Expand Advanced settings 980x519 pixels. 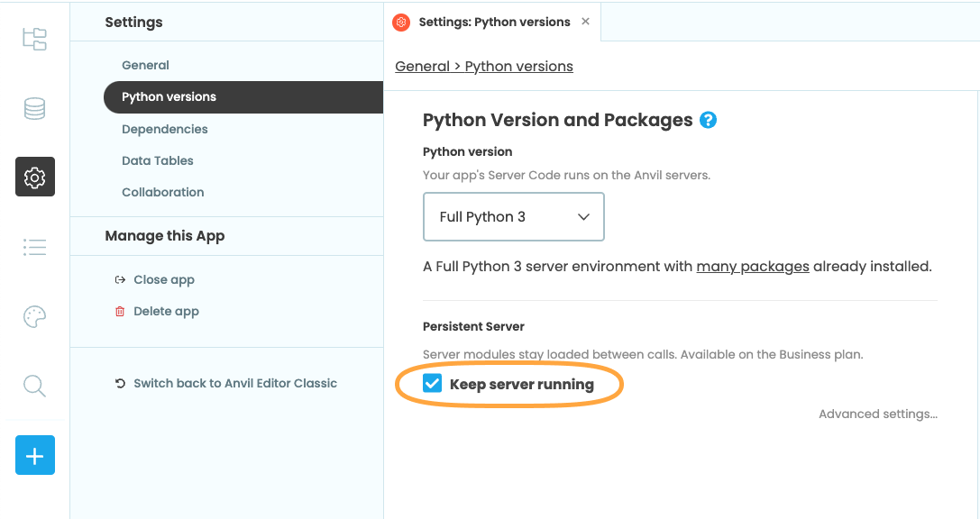pyautogui.click(x=877, y=414)
